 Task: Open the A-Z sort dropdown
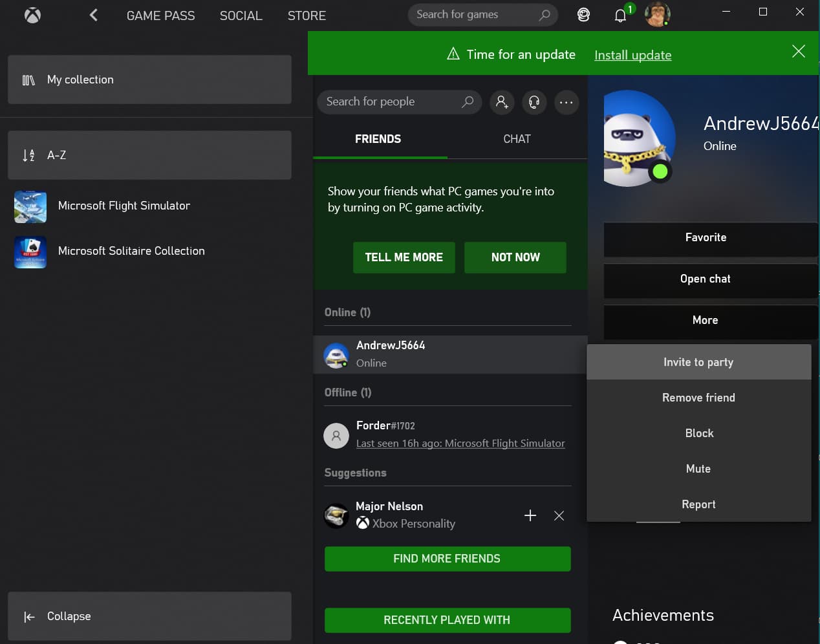[149, 155]
